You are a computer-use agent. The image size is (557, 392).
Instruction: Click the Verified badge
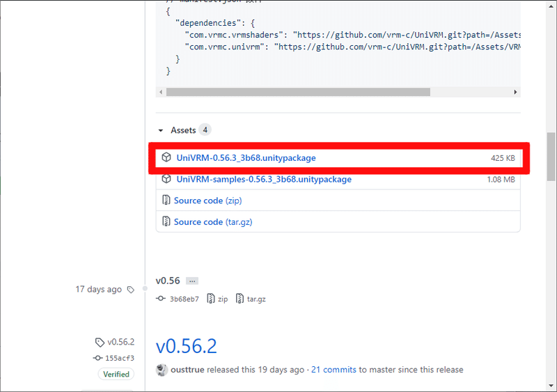116,374
